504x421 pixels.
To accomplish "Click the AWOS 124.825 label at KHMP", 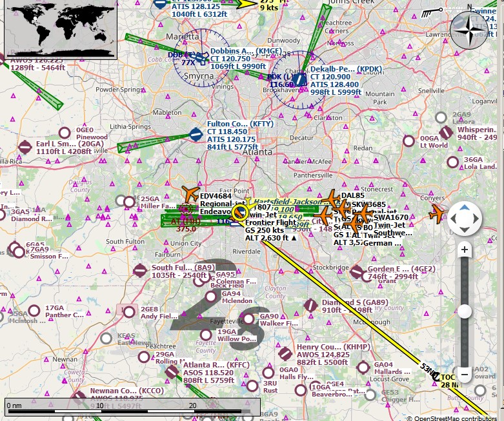I will pyautogui.click(x=323, y=355).
